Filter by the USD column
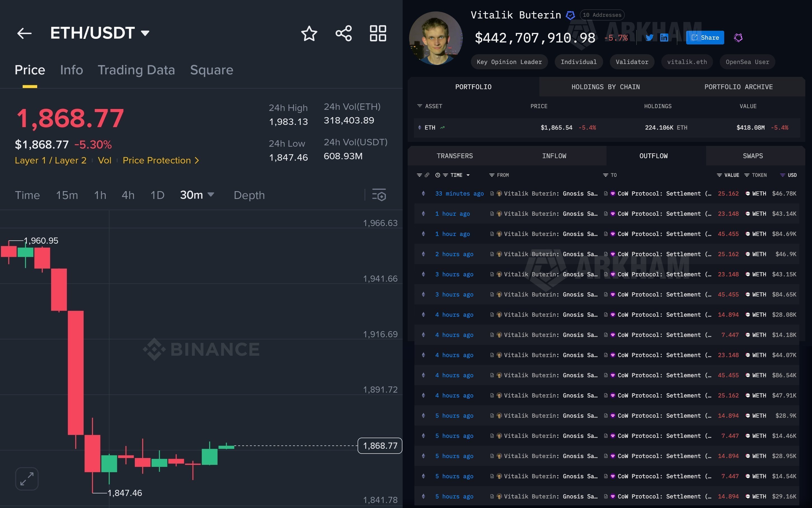812x508 pixels. pyautogui.click(x=782, y=175)
